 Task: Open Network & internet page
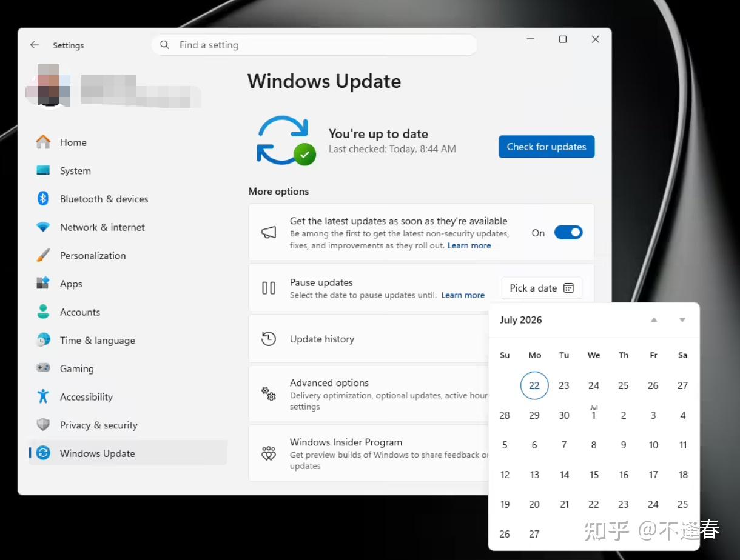point(128,227)
